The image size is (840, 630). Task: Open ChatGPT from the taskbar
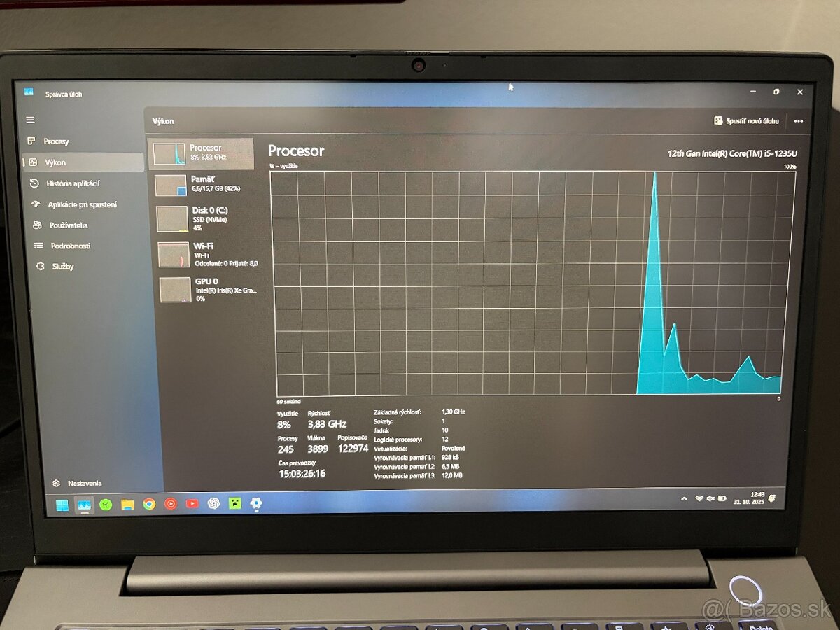(213, 503)
